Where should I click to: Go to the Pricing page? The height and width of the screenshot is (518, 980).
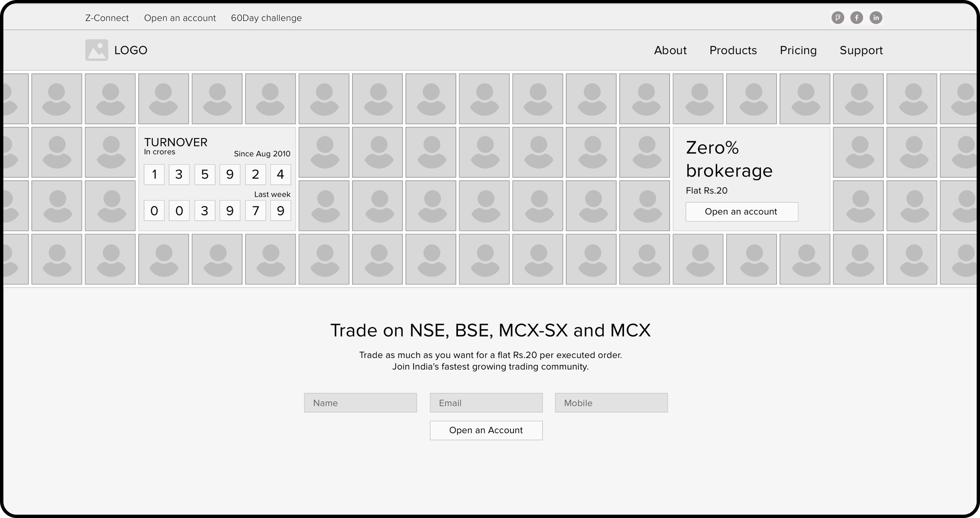(798, 50)
